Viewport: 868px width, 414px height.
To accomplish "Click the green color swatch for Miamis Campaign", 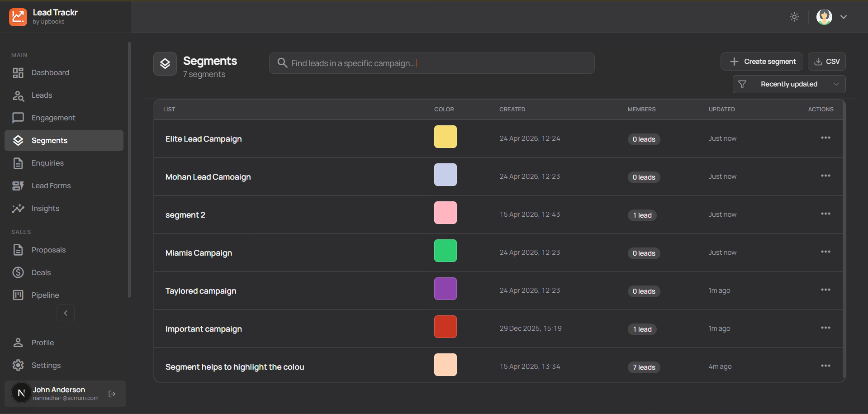I will 445,251.
